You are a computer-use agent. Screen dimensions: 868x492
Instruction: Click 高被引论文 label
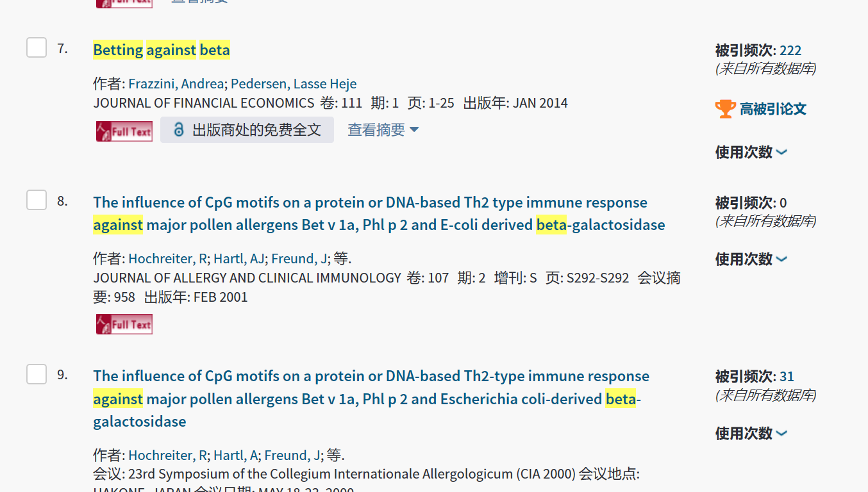coord(773,109)
